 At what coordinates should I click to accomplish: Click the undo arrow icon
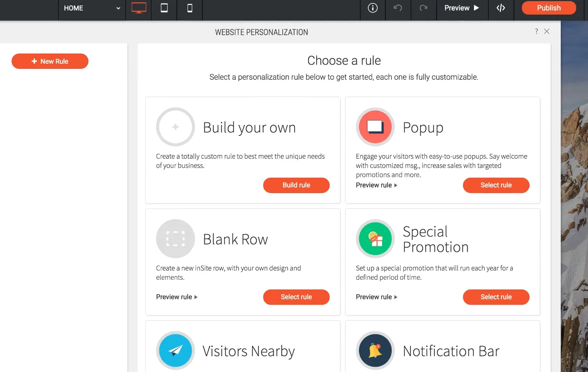pos(398,8)
